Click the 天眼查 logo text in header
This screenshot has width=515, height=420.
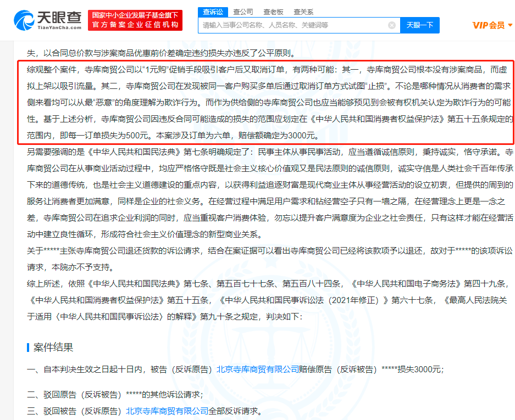60,16
